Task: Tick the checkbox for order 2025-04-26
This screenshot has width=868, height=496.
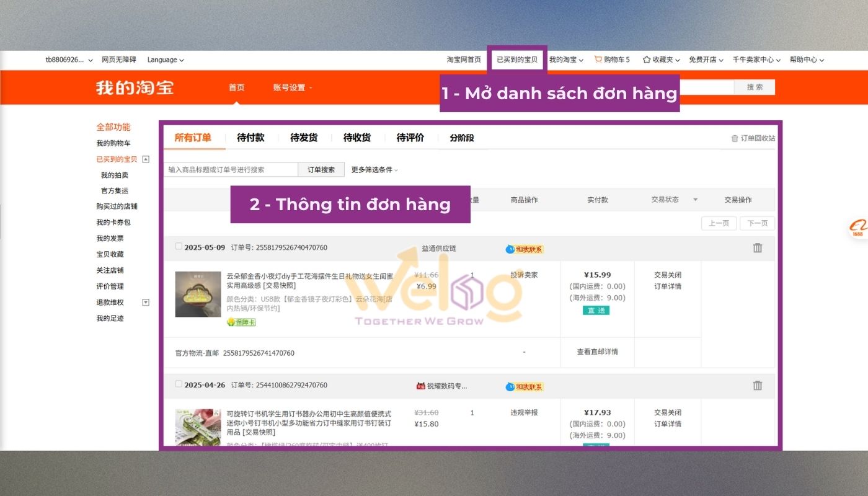Action: click(179, 384)
